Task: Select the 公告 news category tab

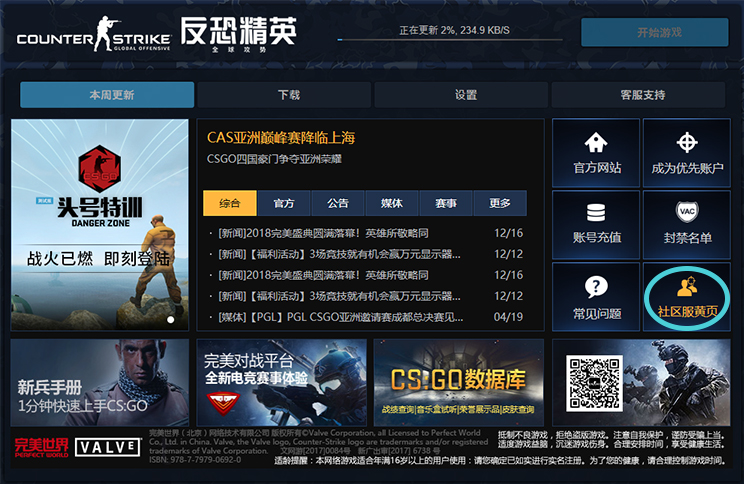Action: [338, 203]
